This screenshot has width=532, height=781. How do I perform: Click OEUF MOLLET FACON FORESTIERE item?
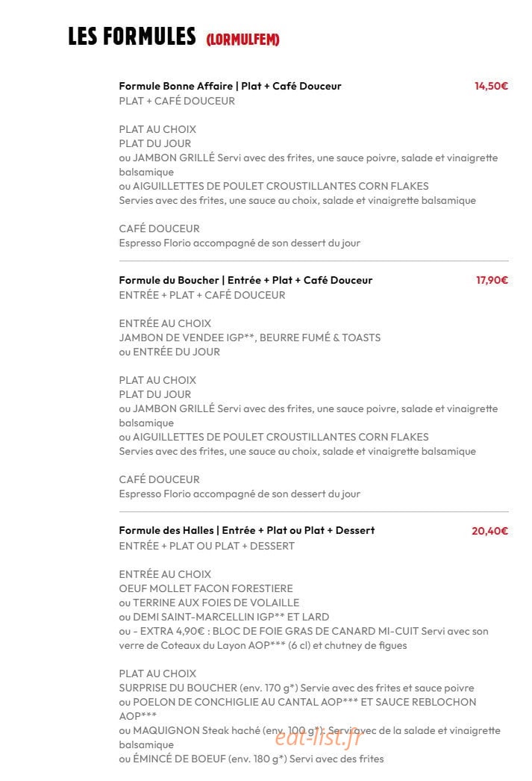click(206, 589)
